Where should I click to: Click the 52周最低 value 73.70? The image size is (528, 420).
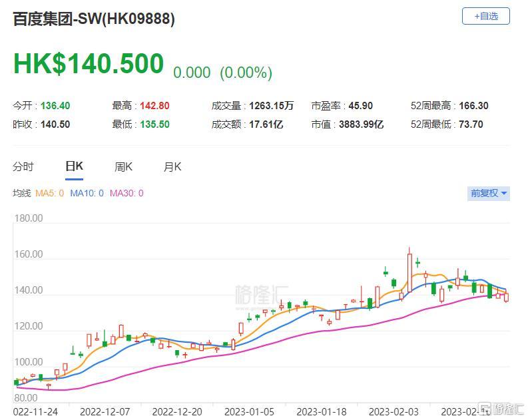coord(471,124)
